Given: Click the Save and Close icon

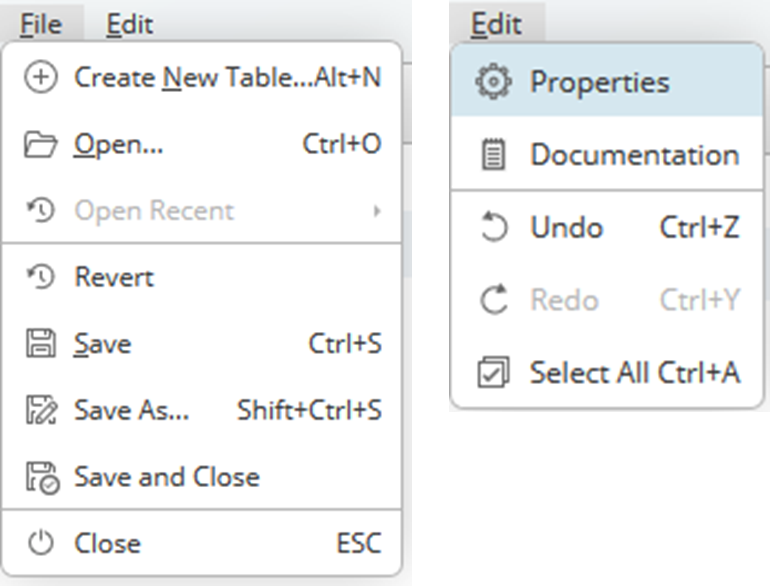Looking at the screenshot, I should [x=42, y=477].
